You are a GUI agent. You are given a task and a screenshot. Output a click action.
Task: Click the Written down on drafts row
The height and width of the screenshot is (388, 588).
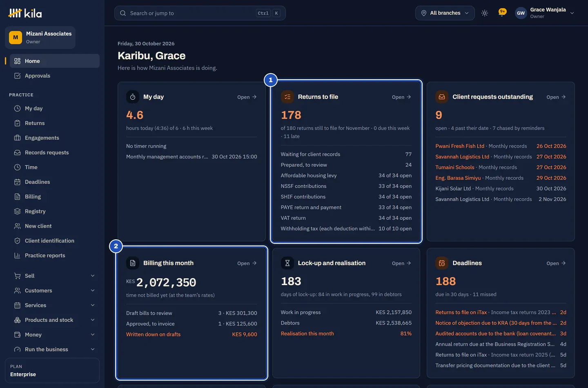[x=192, y=334]
